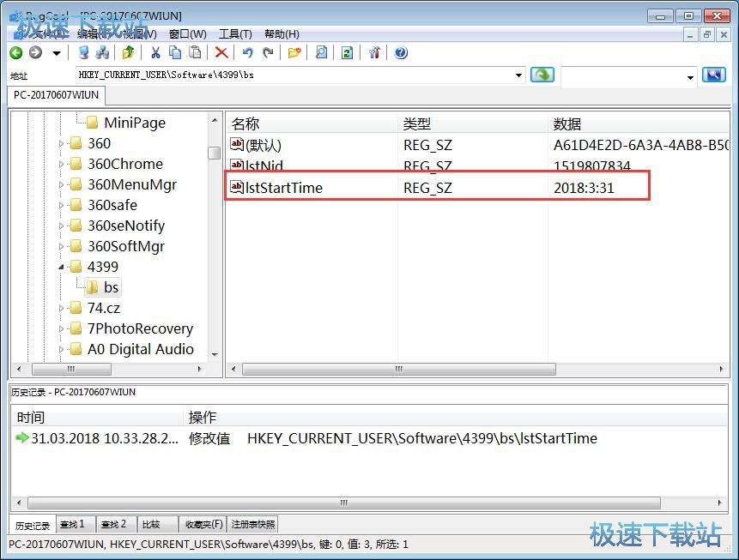Go up one level with folder-arrow icon
The image size is (739, 560).
click(128, 53)
